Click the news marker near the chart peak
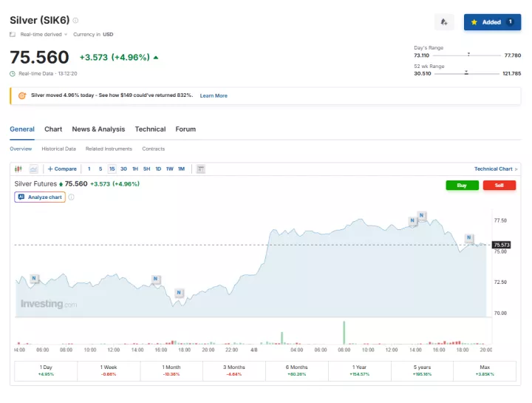 [421, 215]
